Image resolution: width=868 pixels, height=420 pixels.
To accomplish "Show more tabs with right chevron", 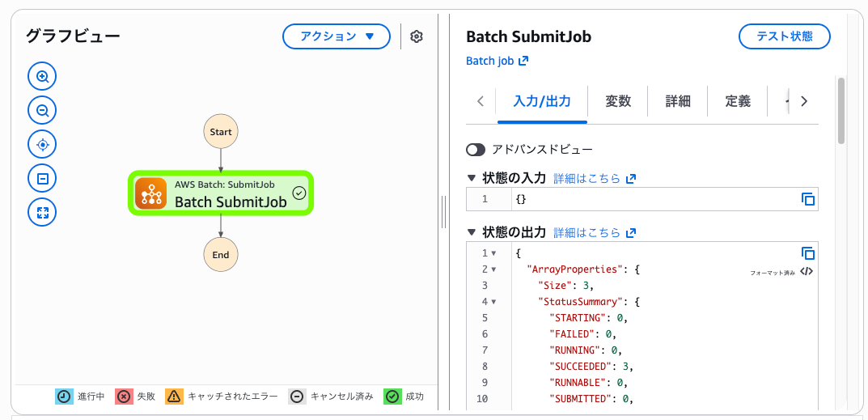I will click(804, 101).
